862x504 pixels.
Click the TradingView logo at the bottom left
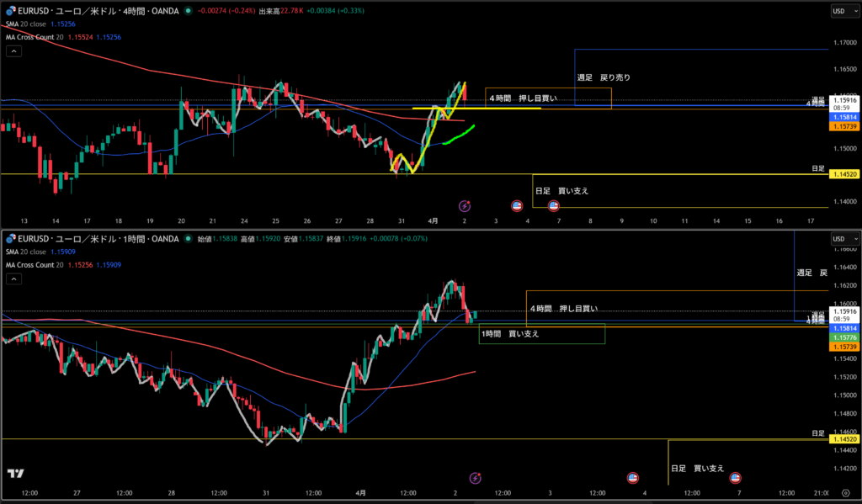(x=14, y=474)
